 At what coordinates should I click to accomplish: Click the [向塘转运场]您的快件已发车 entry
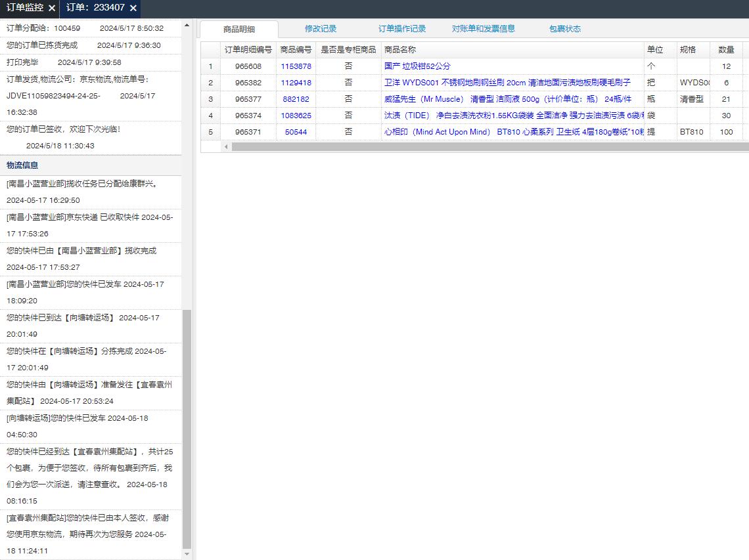click(91, 426)
